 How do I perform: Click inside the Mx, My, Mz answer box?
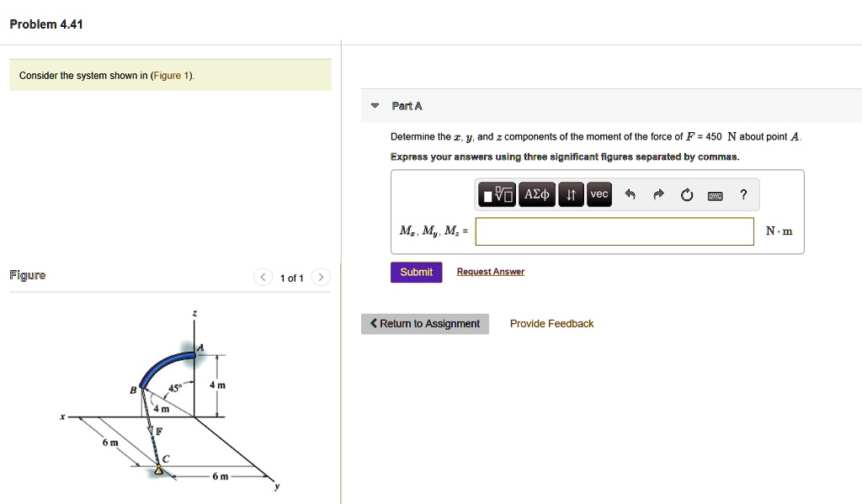(614, 231)
